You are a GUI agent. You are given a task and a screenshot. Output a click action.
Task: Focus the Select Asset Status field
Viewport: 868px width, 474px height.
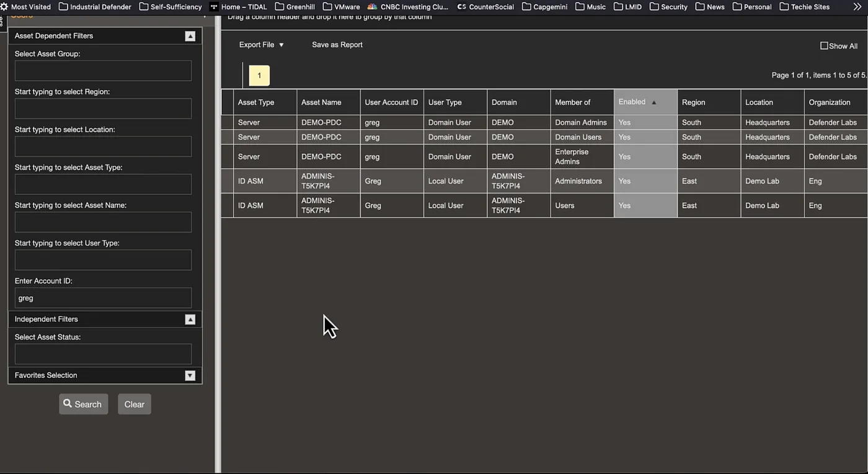[x=103, y=354]
